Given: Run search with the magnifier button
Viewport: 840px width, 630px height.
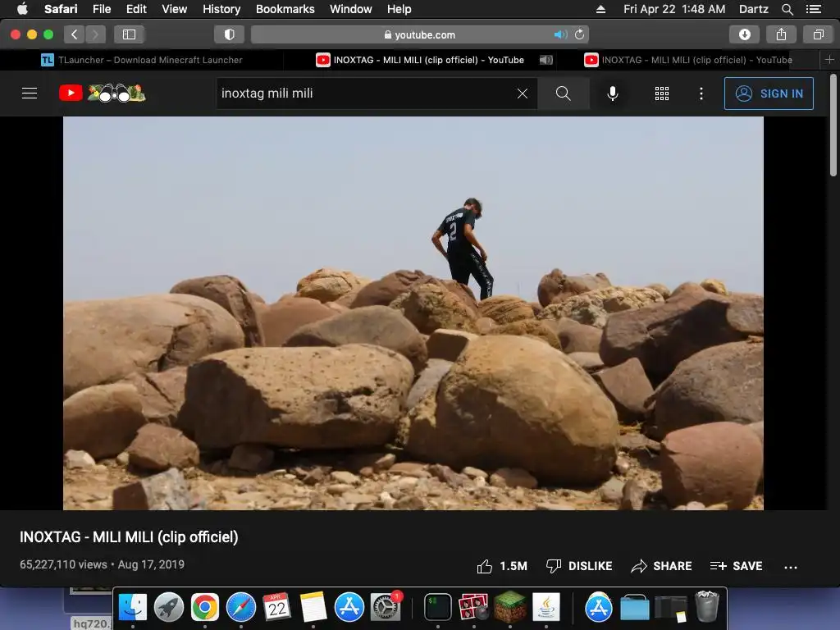Looking at the screenshot, I should 563,94.
